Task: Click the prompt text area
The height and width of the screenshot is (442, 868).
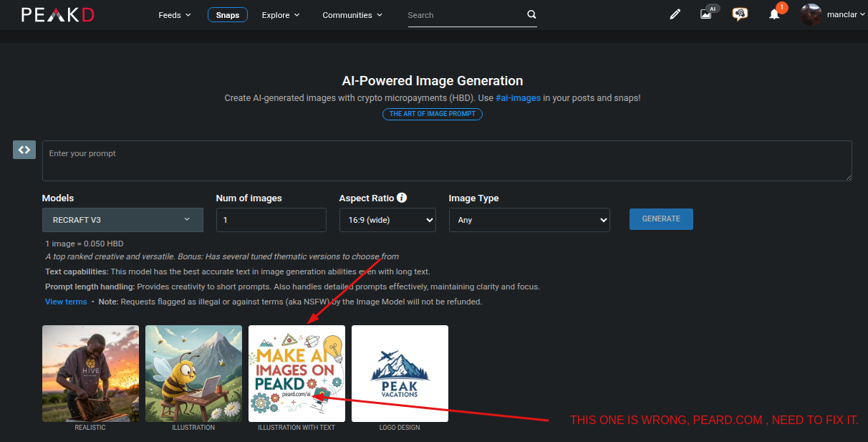Action: 447,160
